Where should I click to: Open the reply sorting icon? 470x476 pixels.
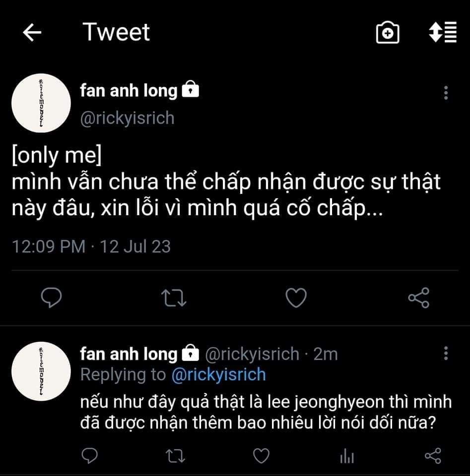[442, 33]
